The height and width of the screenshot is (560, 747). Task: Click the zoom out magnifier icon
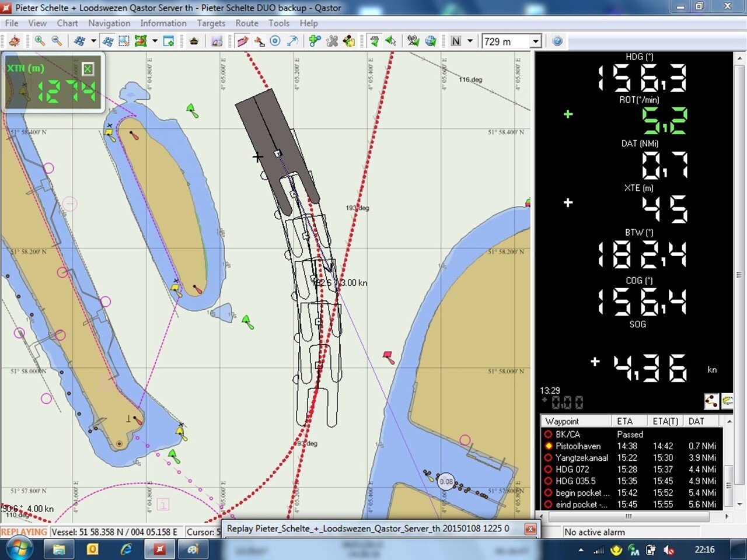[57, 41]
